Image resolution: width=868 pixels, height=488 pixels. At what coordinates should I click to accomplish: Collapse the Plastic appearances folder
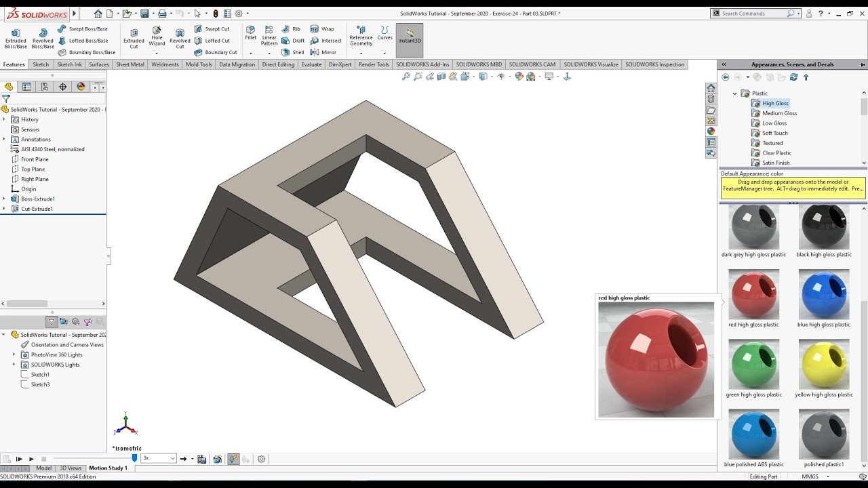734,94
